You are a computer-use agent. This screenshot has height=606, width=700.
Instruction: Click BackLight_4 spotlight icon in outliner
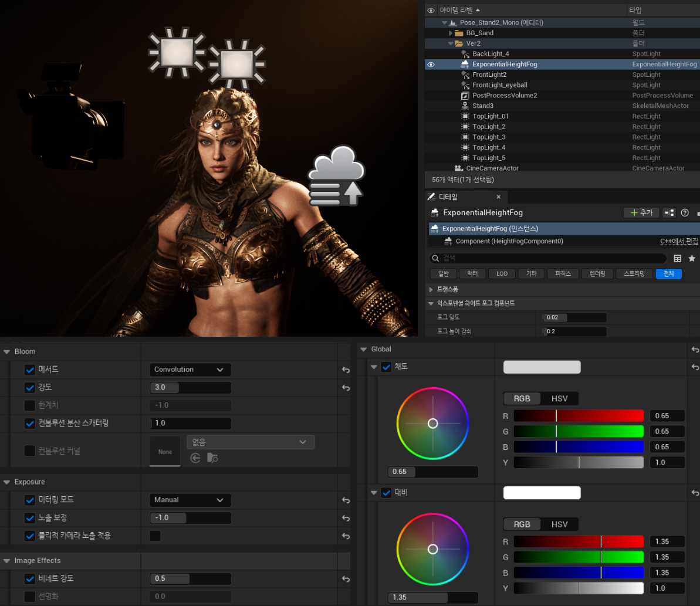[465, 54]
